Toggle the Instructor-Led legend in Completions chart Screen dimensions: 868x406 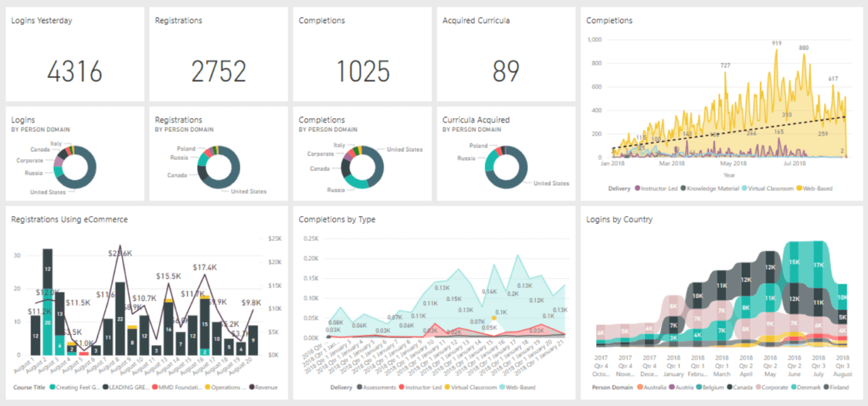coord(637,187)
